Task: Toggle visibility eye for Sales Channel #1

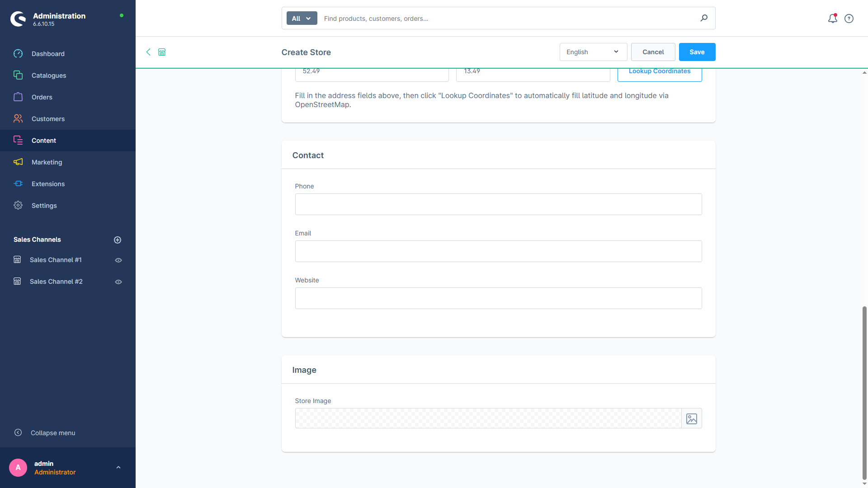Action: [118, 260]
